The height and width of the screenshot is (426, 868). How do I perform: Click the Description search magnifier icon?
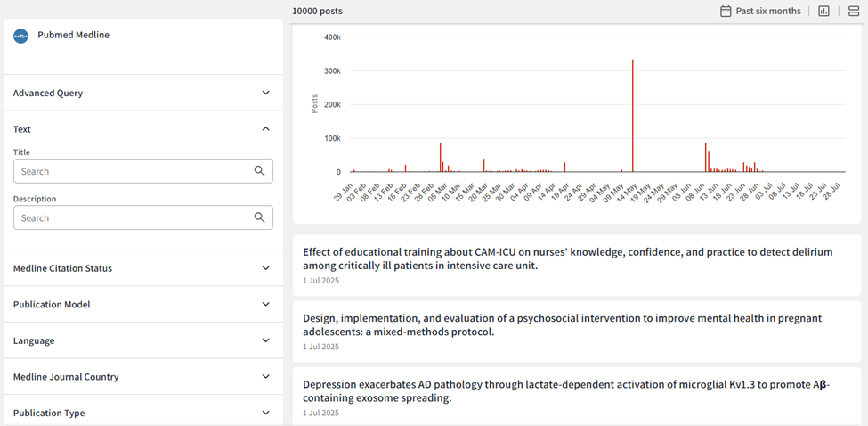point(259,217)
